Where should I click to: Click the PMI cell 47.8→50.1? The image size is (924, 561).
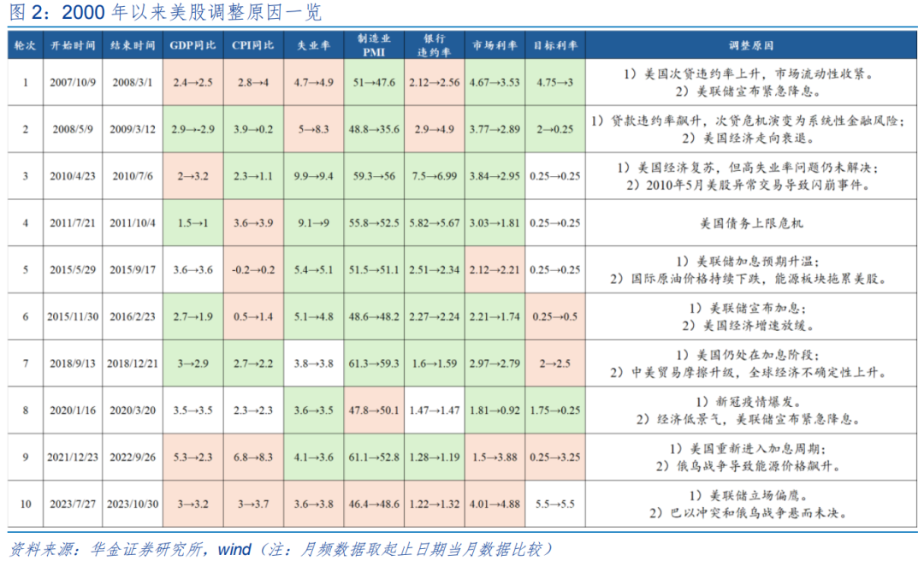(374, 410)
